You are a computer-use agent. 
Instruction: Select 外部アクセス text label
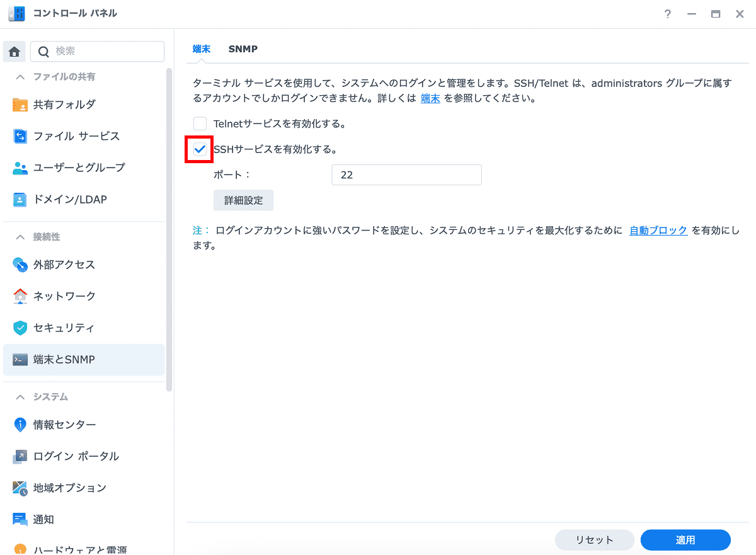(x=64, y=265)
